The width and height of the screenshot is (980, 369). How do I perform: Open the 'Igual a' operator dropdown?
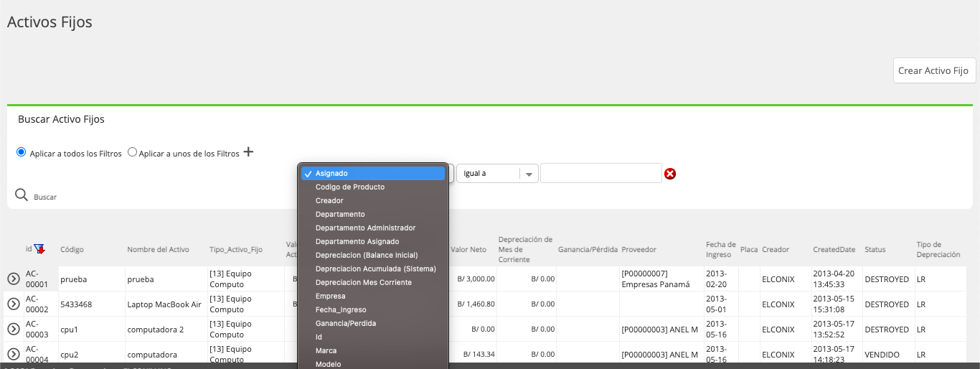[497, 173]
